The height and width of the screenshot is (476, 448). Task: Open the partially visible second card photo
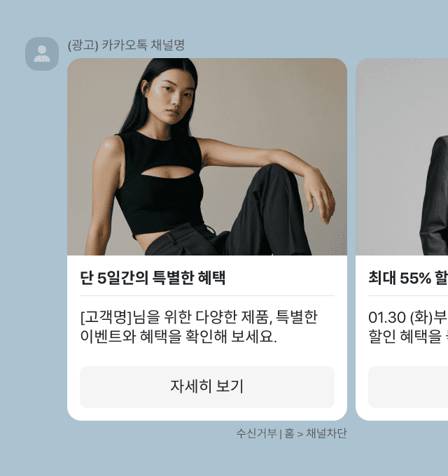pyautogui.click(x=402, y=157)
